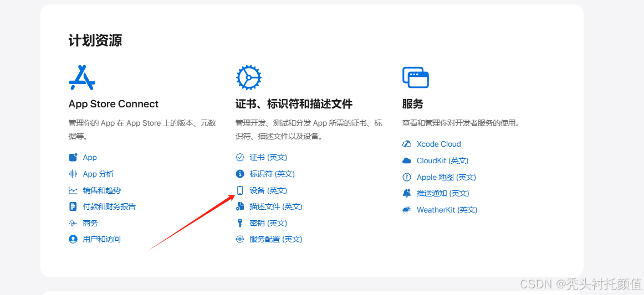Viewport: 644px width, 295px height.
Task: Open Apple 地图 (英文) link
Action: [x=447, y=177]
